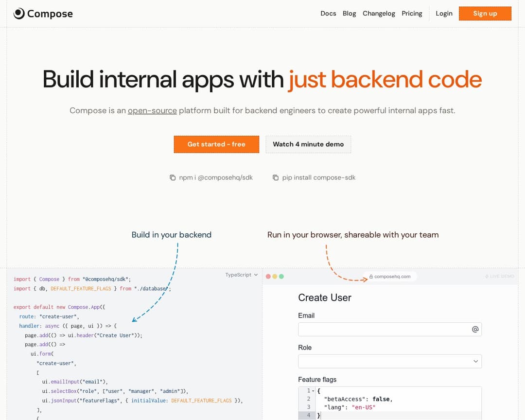Click npm i @composehq/sdk text
Image resolution: width=525 pixels, height=420 pixels.
coord(216,177)
